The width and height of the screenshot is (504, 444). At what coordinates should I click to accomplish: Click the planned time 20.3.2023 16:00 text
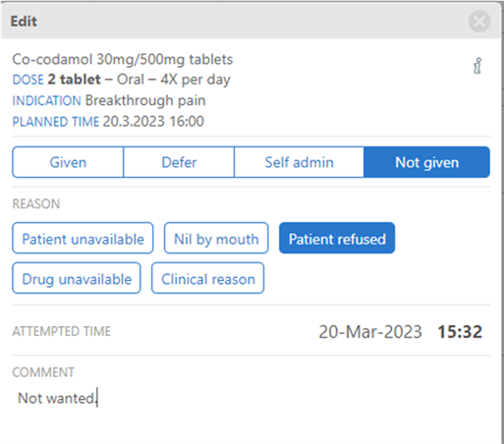pos(153,121)
